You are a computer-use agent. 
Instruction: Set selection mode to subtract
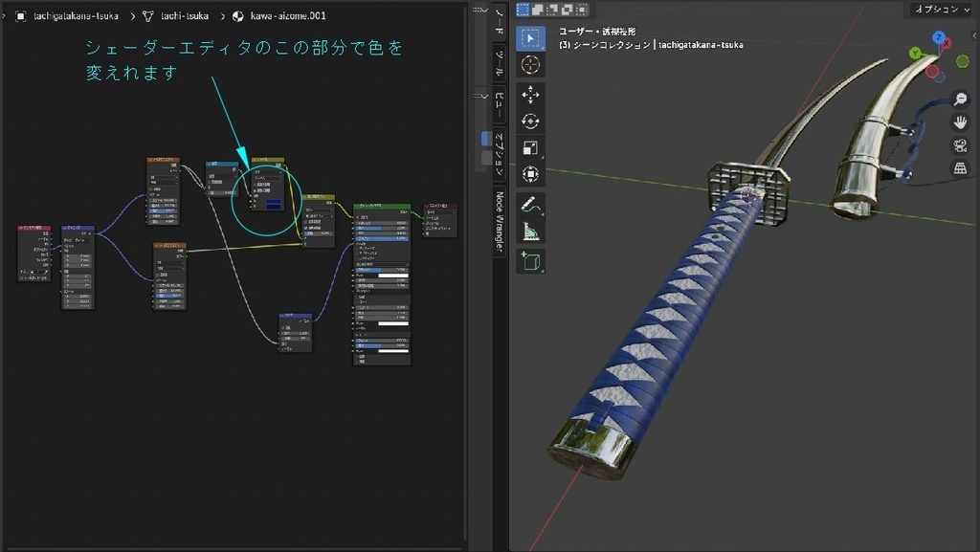click(x=552, y=9)
